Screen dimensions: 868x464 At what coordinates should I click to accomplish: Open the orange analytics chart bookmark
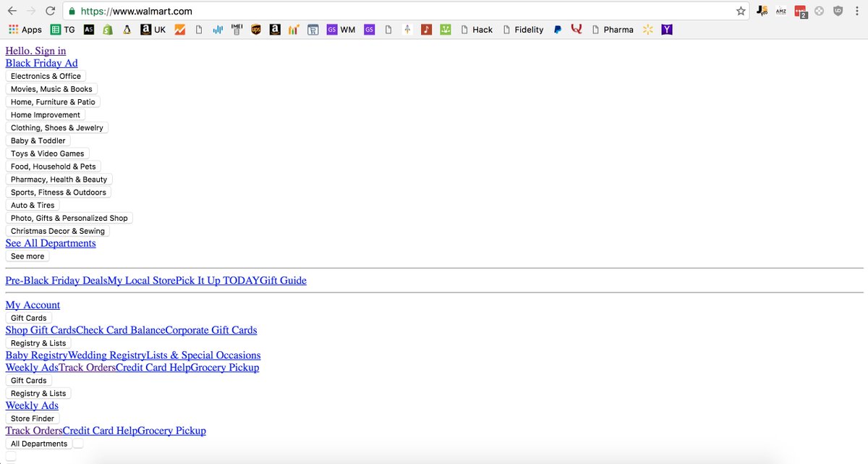(179, 30)
